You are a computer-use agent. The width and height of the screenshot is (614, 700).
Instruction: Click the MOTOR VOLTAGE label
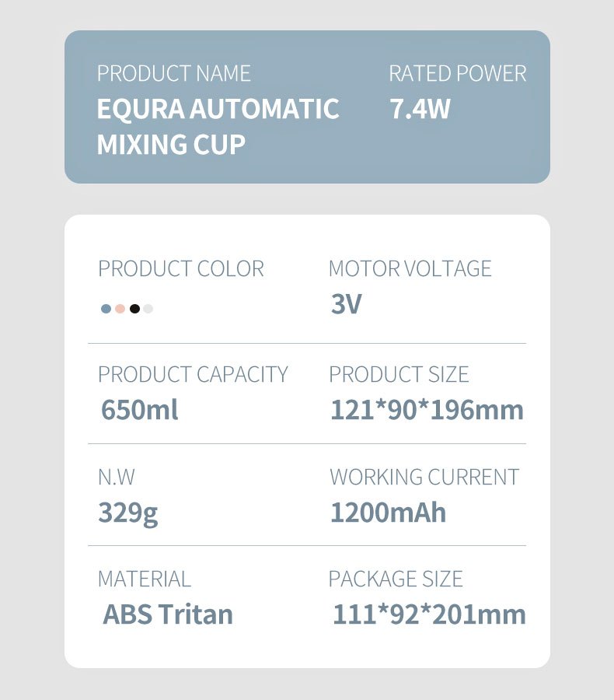tap(410, 269)
